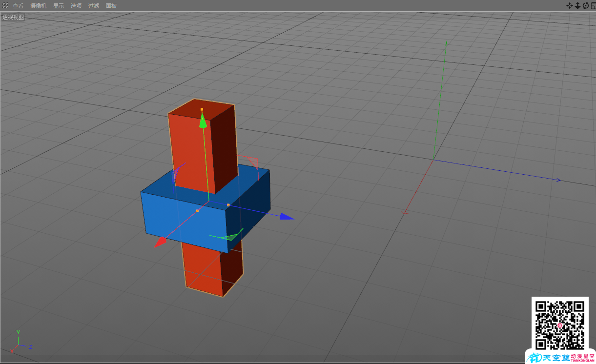Open the 选项 options menu
Screen dimensions: 596x364
(x=76, y=6)
